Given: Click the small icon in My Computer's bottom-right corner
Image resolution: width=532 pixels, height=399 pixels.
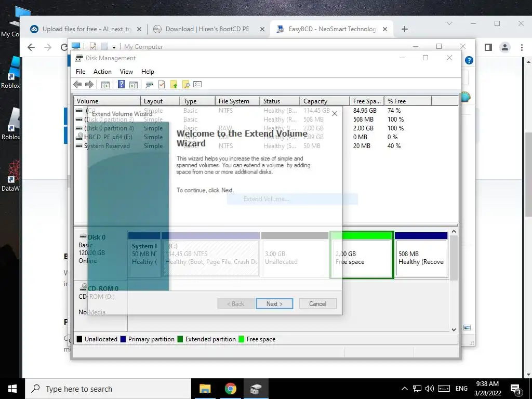Looking at the screenshot, I should [x=467, y=327].
